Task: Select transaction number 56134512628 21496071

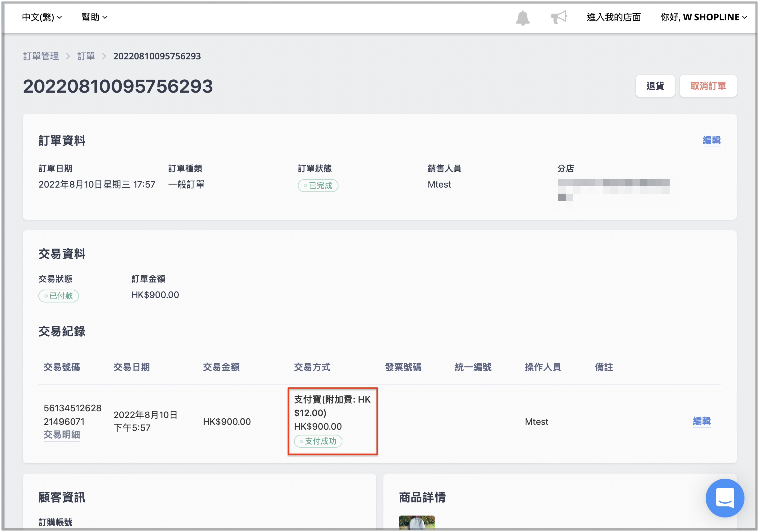Action: coord(72,415)
